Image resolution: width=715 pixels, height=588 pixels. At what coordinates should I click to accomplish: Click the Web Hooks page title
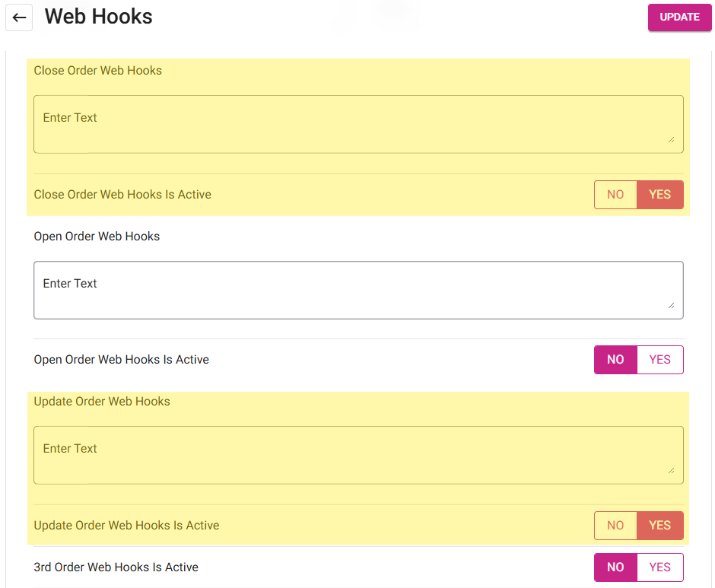(x=98, y=17)
